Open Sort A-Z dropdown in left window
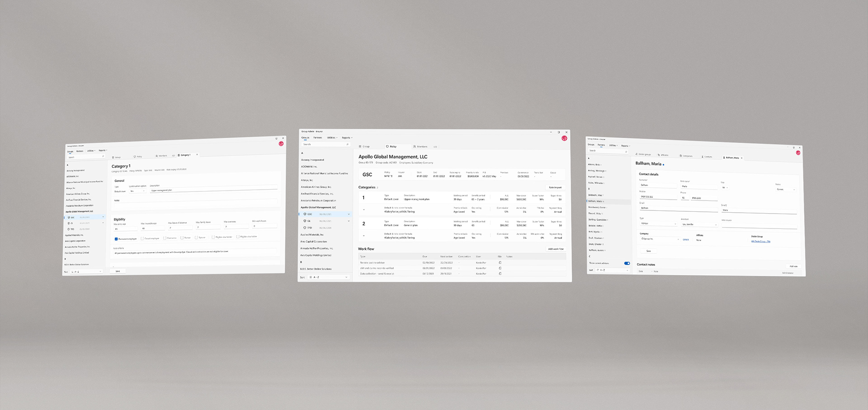 coord(86,271)
